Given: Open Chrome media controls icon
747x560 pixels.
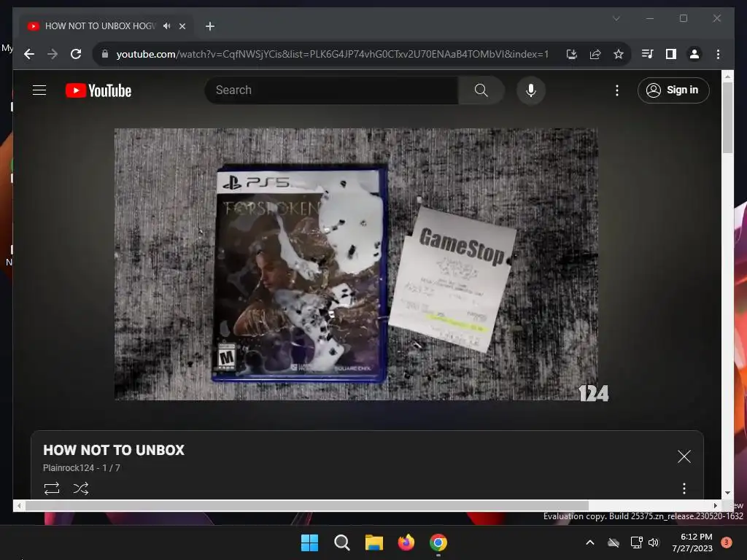Looking at the screenshot, I should click(x=648, y=54).
